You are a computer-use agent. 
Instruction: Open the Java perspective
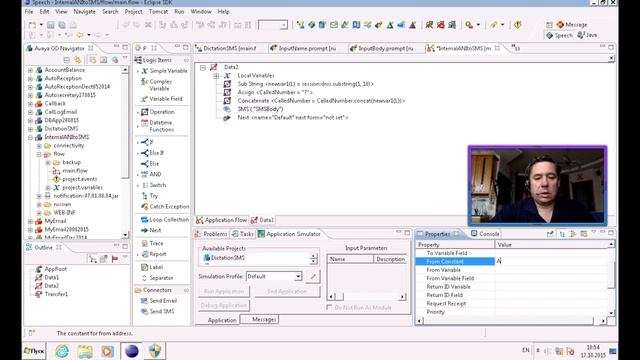pyautogui.click(x=587, y=35)
